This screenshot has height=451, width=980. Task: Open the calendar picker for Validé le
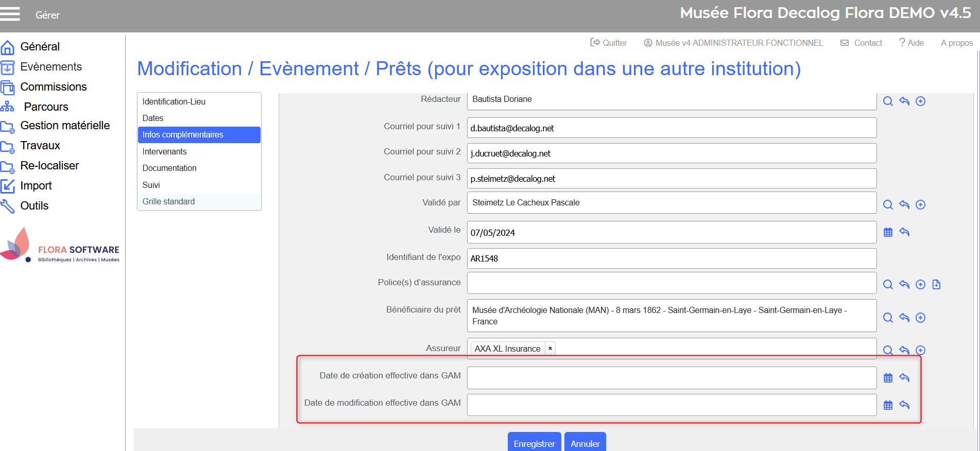point(888,232)
